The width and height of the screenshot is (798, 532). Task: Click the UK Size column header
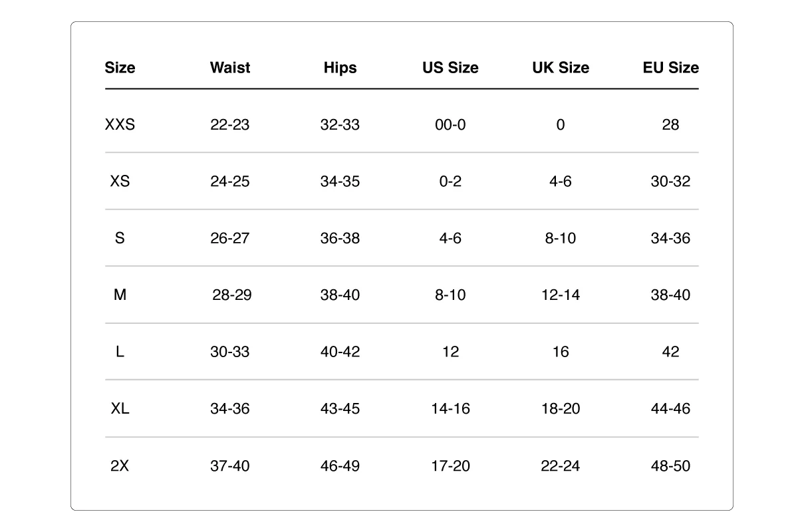561,68
